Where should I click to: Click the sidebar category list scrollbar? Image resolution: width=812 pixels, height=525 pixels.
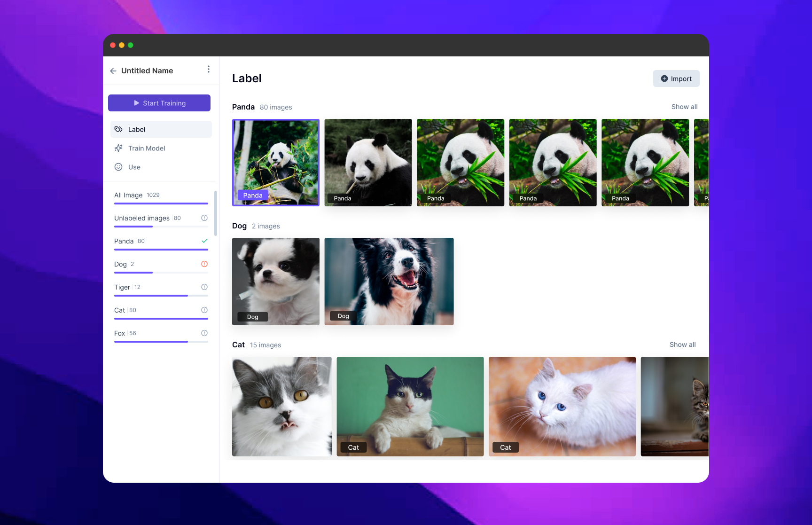(216, 213)
